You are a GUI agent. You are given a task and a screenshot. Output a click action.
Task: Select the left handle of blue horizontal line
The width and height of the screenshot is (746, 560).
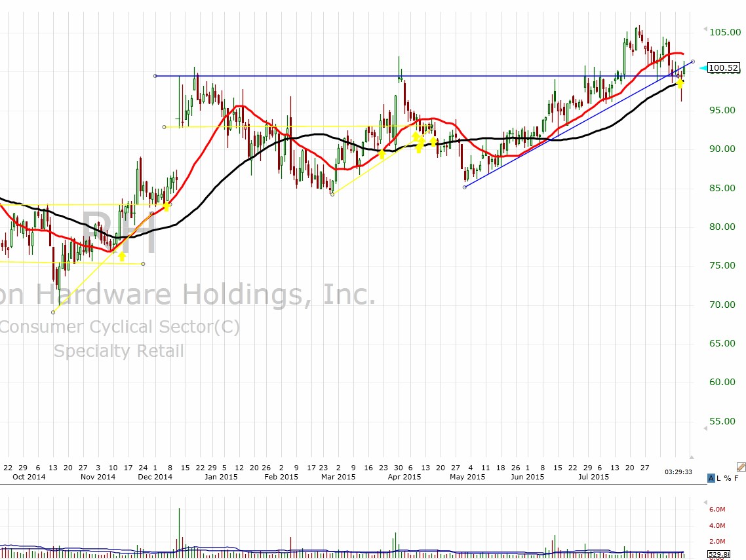[x=155, y=75]
